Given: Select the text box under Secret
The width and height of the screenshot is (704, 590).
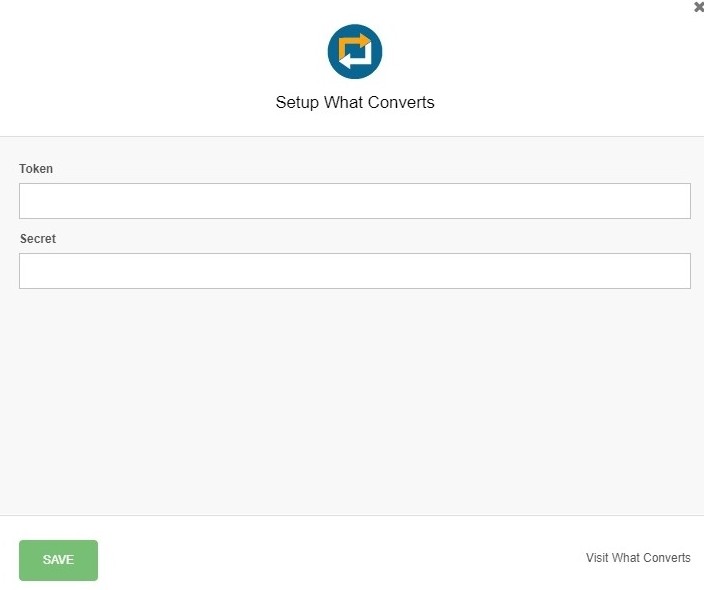Looking at the screenshot, I should pos(355,271).
